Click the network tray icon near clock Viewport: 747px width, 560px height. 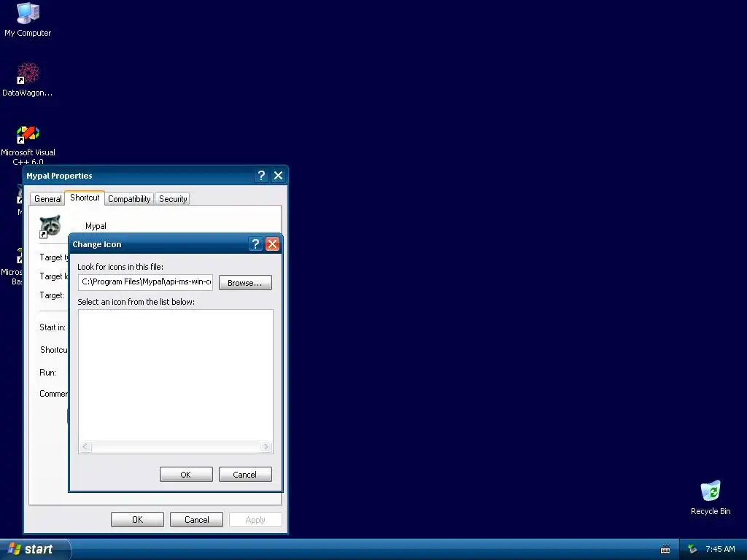coord(692,550)
